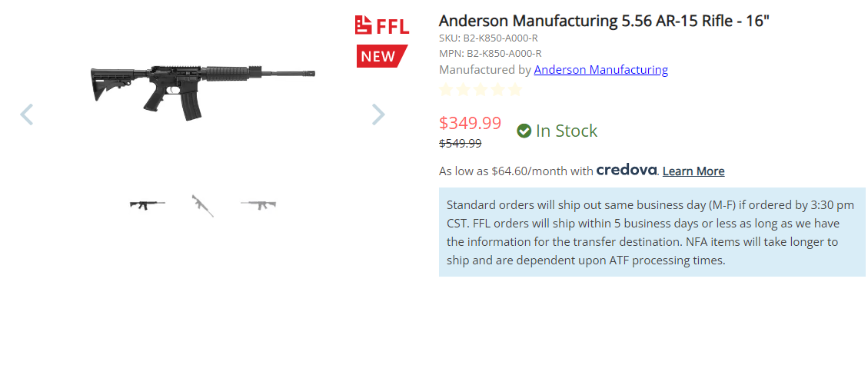The width and height of the screenshot is (868, 365).
Task: Click the previous image arrow
Action: pos(27,114)
